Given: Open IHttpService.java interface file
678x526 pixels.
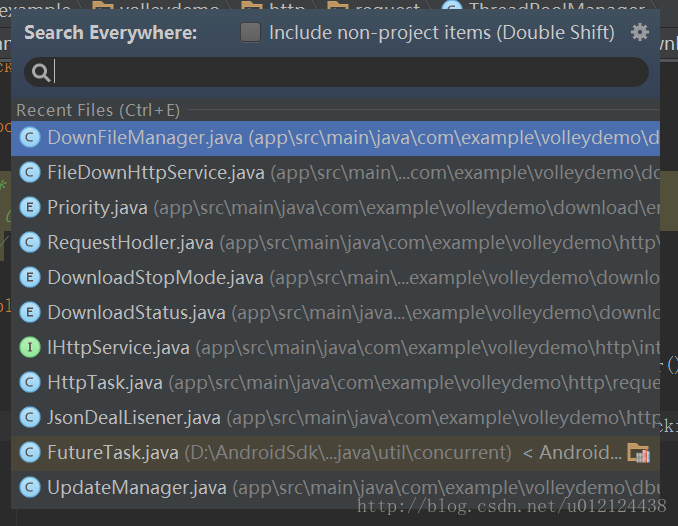Looking at the screenshot, I should click(x=335, y=348).
